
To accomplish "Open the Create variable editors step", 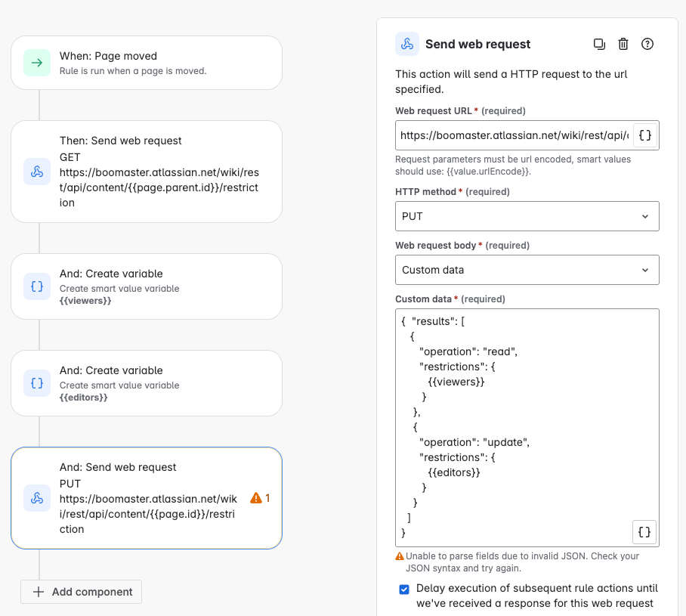I will click(x=147, y=383).
